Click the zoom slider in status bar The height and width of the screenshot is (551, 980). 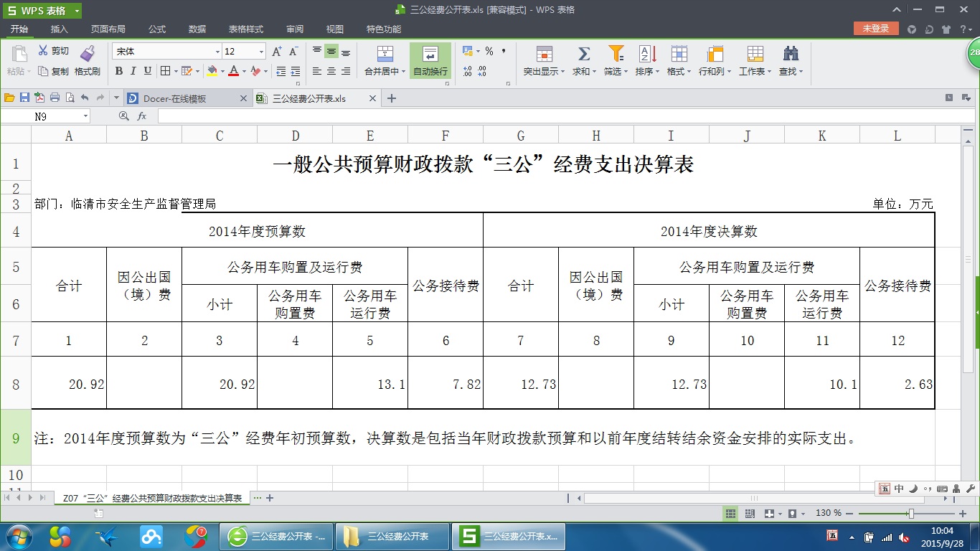pos(910,514)
